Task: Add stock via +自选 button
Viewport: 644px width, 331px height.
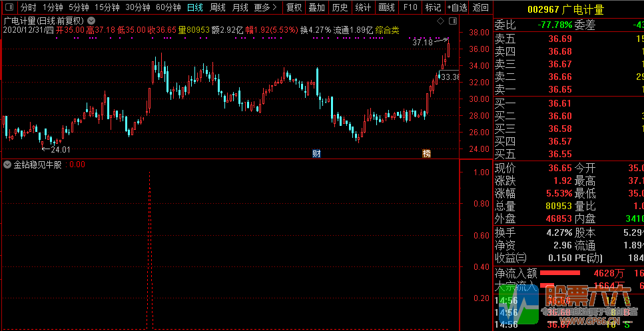Action: click(x=457, y=7)
